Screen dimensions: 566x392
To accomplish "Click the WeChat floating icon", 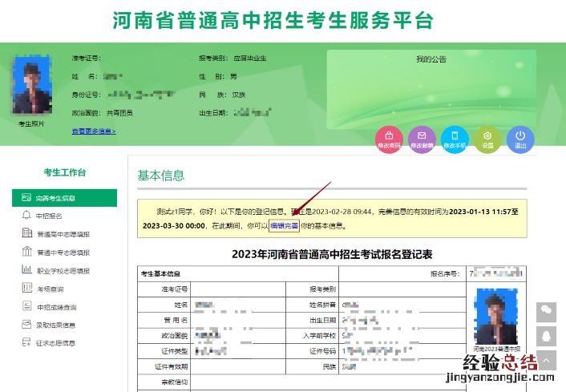I will 546,310.
